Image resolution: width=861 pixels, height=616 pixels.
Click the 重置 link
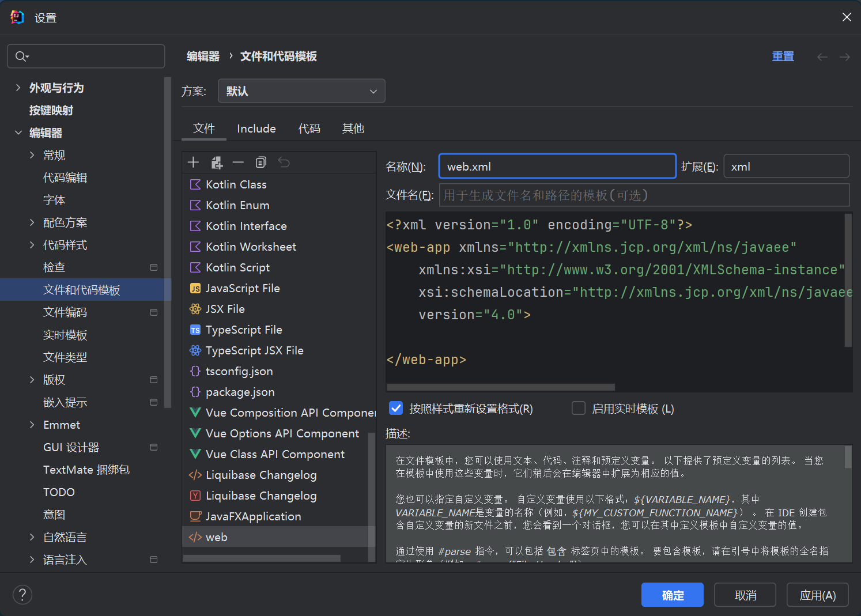click(783, 56)
